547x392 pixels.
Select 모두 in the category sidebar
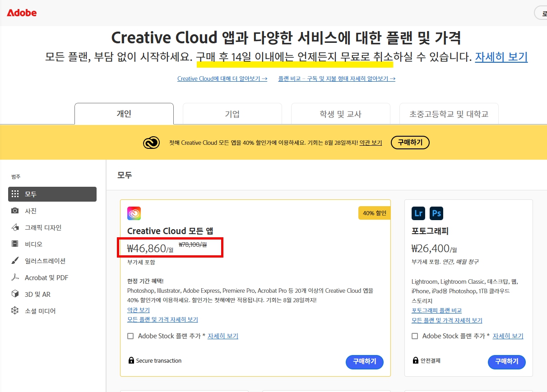pyautogui.click(x=52, y=194)
